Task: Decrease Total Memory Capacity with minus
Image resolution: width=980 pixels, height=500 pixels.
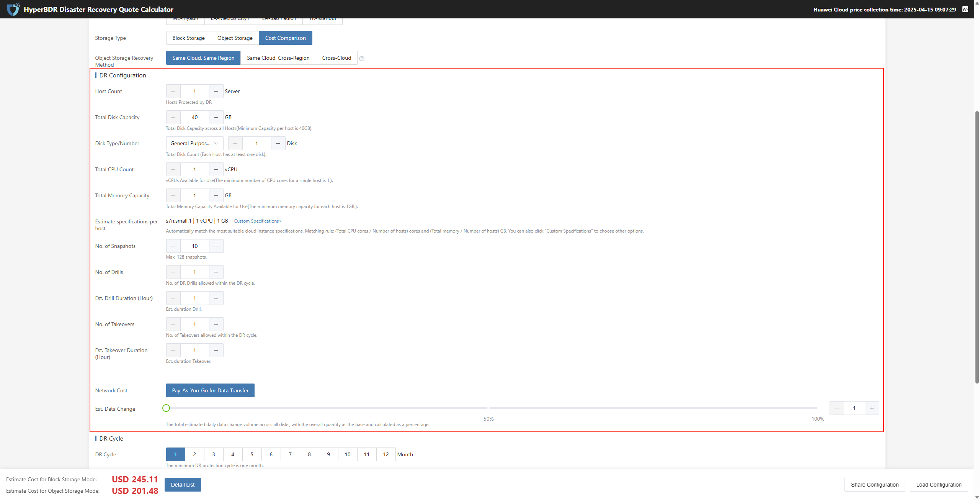Action: point(173,195)
